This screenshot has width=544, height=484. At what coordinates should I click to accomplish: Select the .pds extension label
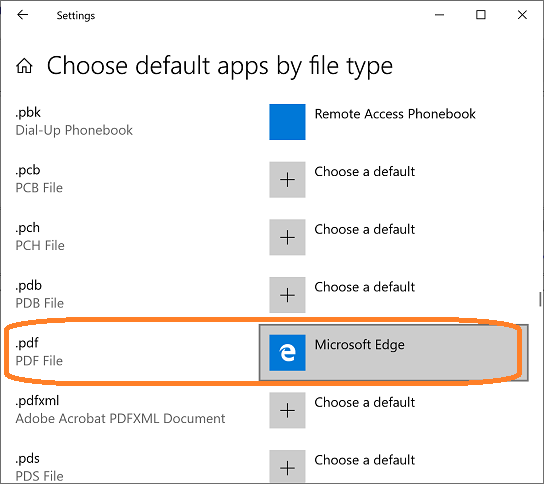pos(27,459)
